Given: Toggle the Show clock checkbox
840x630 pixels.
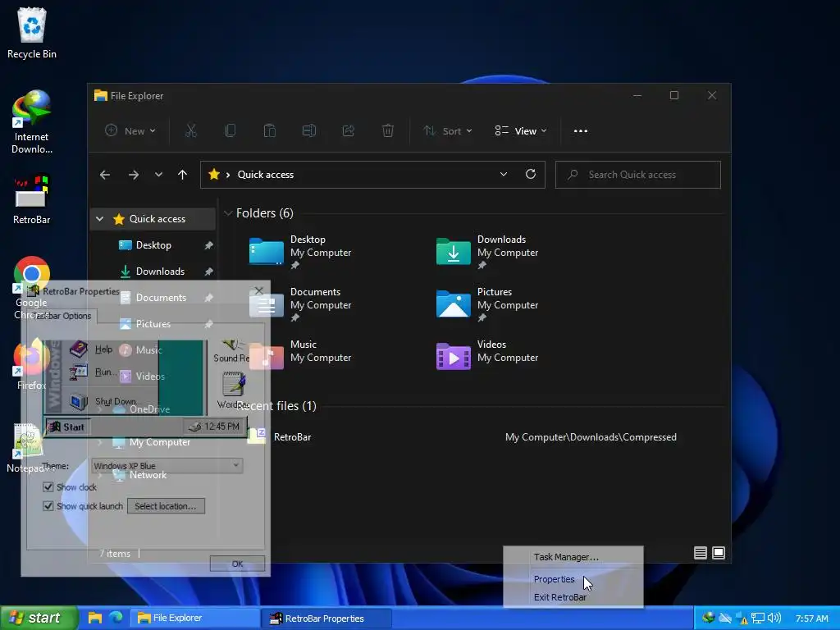Looking at the screenshot, I should pyautogui.click(x=48, y=487).
